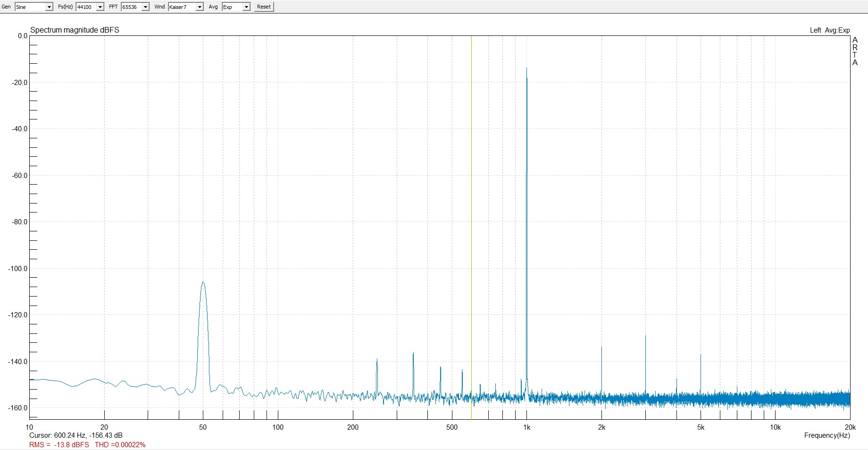Click the 'Frequency(Hz)' axis label
868x450 pixels.
click(x=827, y=435)
